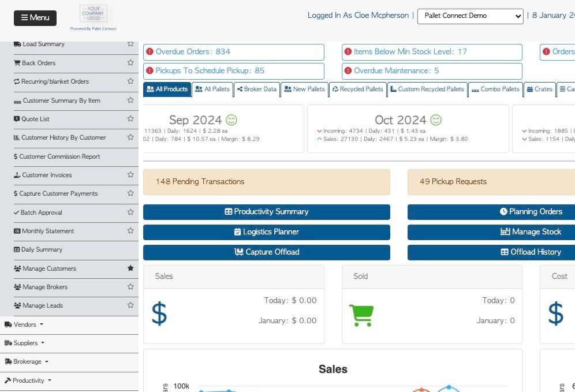Click the company logo image
Image resolution: width=575 pixels, height=392 pixels.
(93, 14)
